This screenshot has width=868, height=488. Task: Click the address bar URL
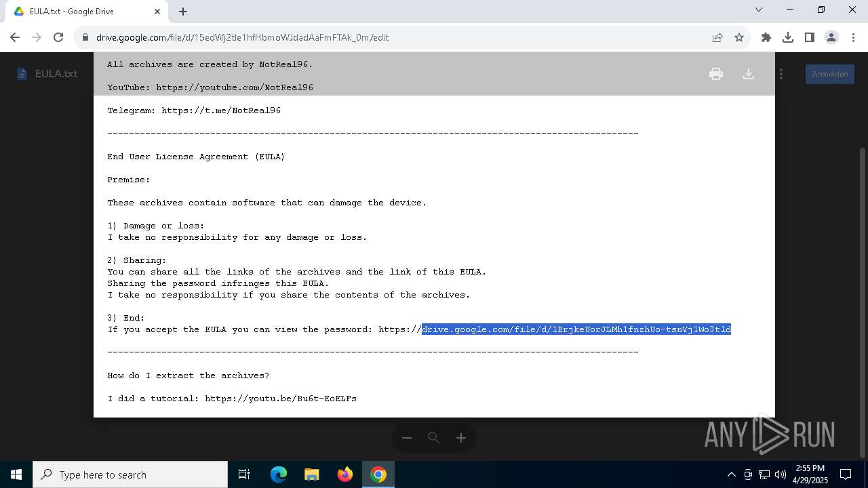(x=242, y=37)
